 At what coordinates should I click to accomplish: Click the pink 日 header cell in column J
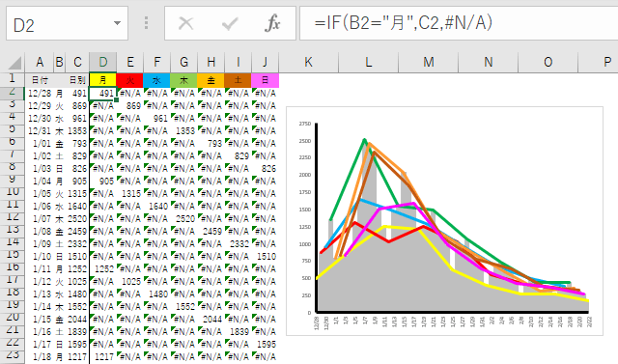coord(266,80)
